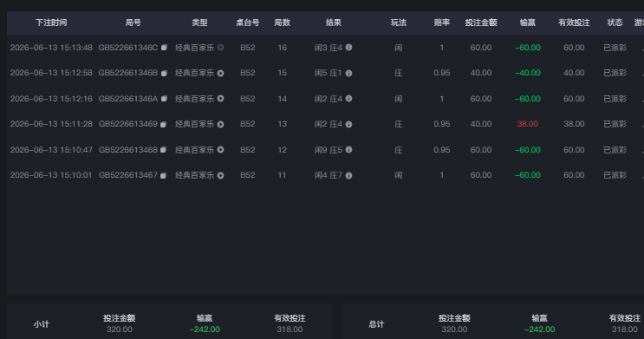644x339 pixels.
Task: Click 经典百家乐 in the round 11 row
Action: 195,175
